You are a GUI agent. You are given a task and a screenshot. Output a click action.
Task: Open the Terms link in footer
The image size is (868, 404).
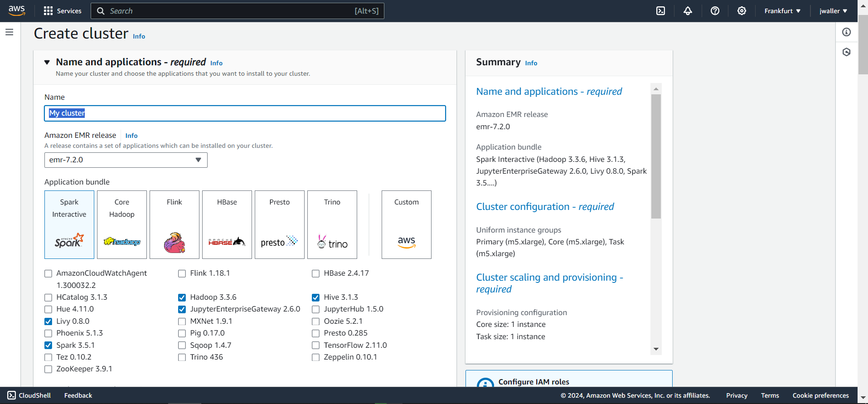(770, 395)
